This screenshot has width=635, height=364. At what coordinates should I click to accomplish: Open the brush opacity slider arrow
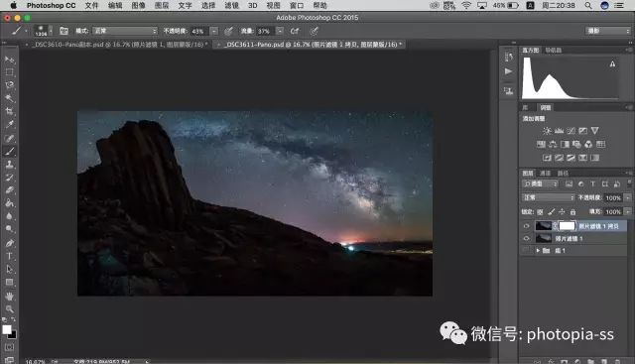point(214,31)
